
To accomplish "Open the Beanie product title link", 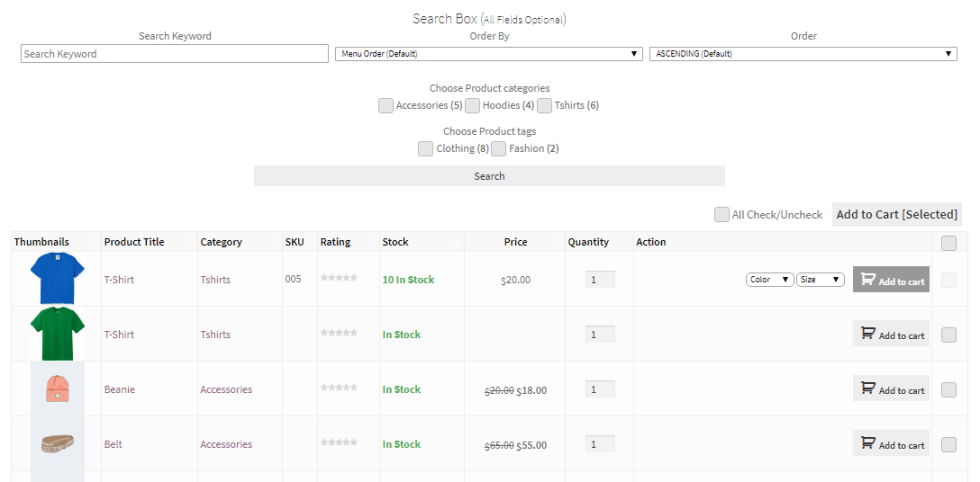I will 119,389.
